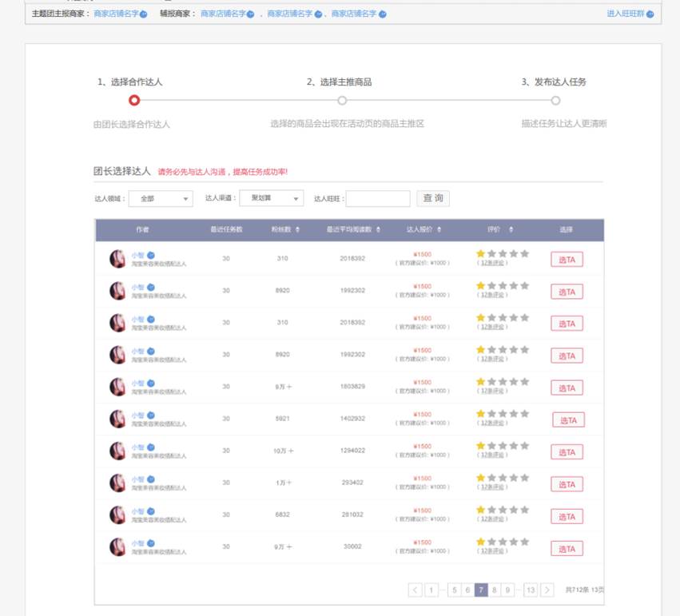This screenshot has width=680, height=616.
Task: Go to page 8 in pagination
Action: coord(495,590)
